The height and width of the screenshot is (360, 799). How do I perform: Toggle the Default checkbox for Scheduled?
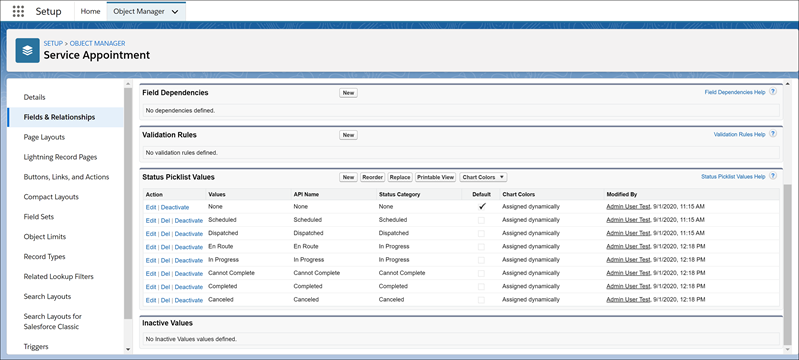481,220
